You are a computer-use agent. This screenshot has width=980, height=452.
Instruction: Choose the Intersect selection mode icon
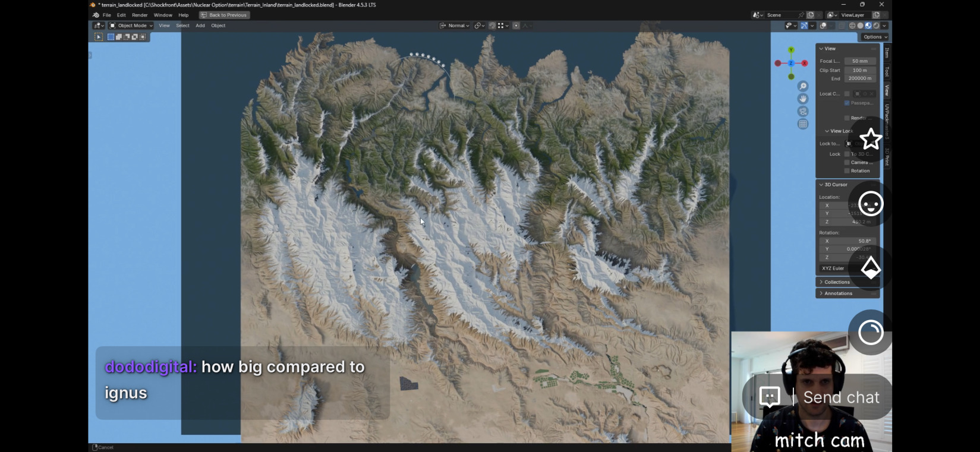(143, 37)
